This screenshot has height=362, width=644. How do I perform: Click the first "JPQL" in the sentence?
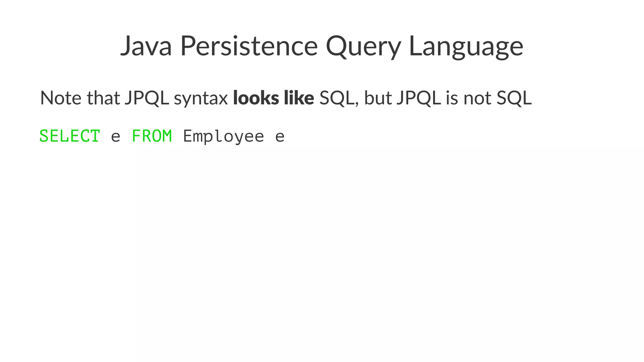coord(147,98)
